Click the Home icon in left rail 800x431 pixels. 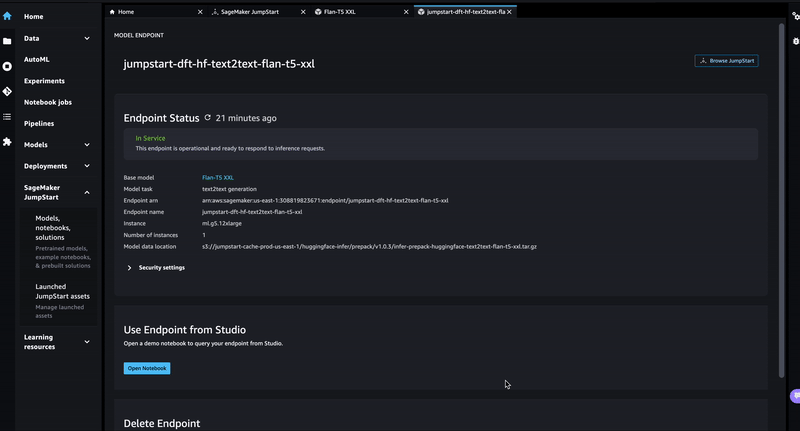pyautogui.click(x=7, y=16)
